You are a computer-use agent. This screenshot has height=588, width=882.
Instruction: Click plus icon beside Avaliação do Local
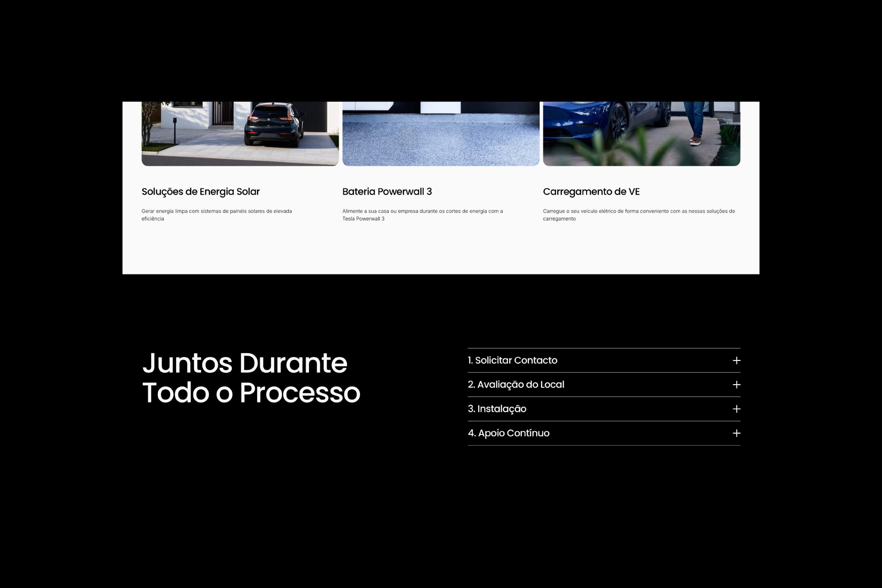coord(736,385)
